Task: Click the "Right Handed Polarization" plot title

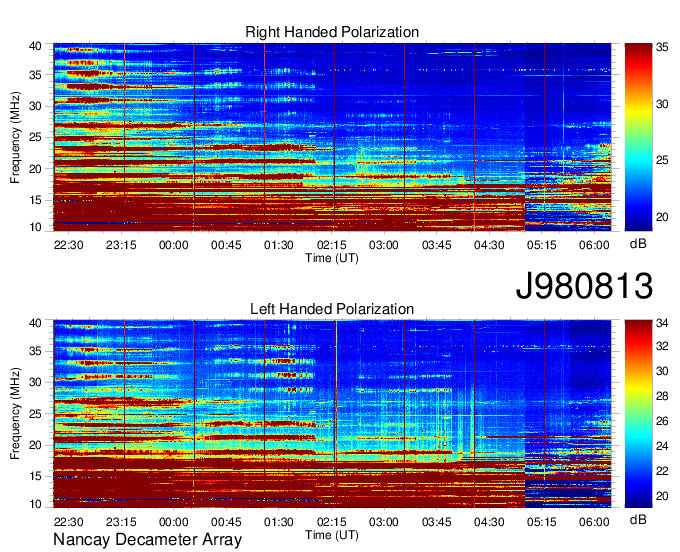Action: click(332, 32)
